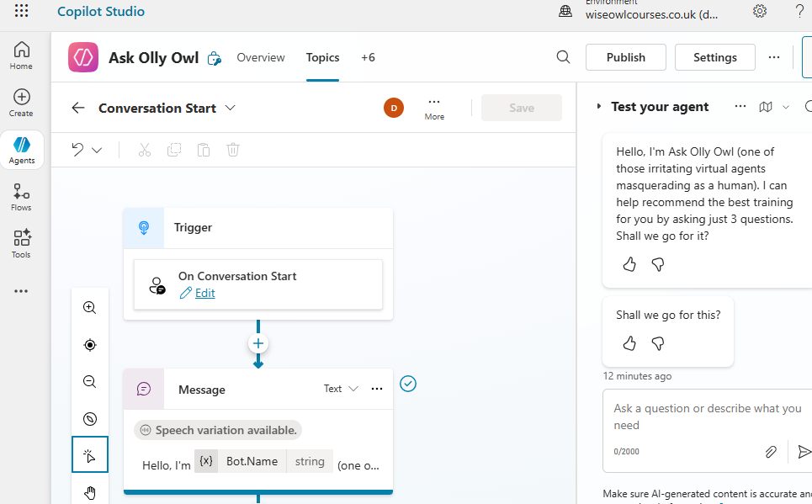
Task: Select Agents in the left sidebar
Action: click(22, 150)
